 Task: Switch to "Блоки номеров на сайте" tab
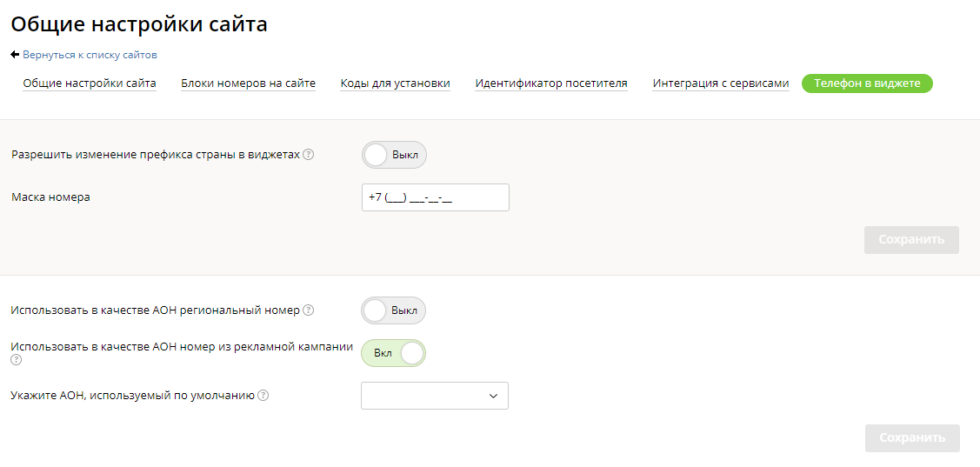coord(248,83)
